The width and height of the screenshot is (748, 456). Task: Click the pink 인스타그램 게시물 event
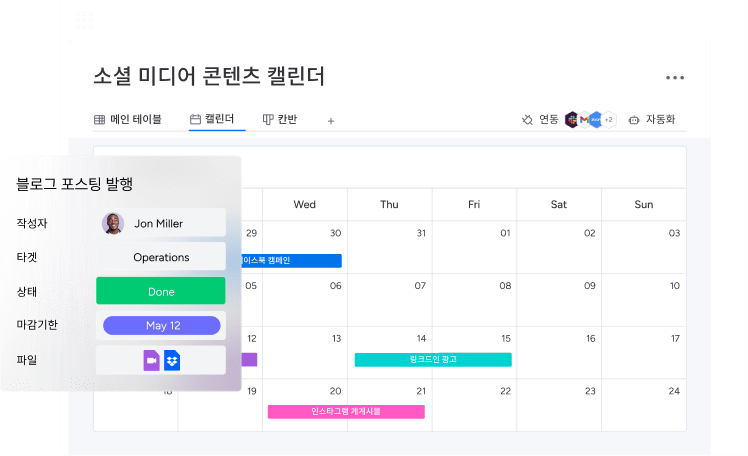click(x=346, y=411)
